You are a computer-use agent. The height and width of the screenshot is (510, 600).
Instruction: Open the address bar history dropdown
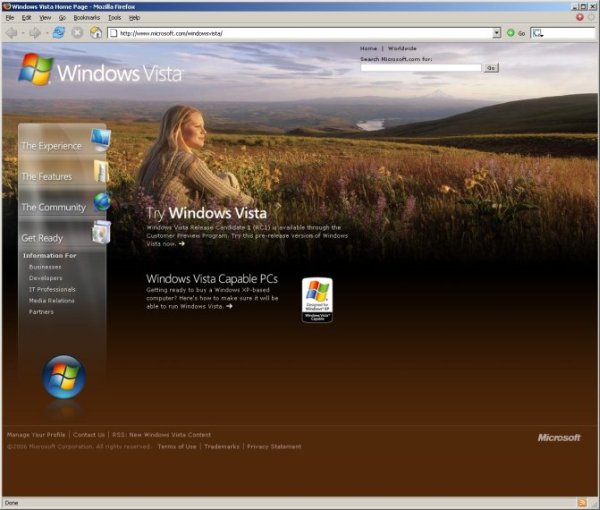(496, 33)
